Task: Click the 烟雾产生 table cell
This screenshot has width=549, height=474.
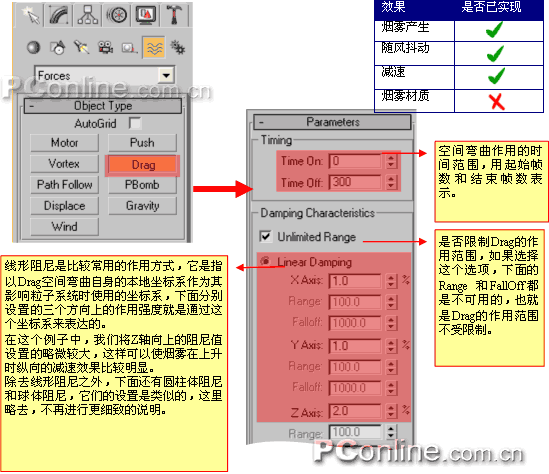Action: tap(415, 31)
